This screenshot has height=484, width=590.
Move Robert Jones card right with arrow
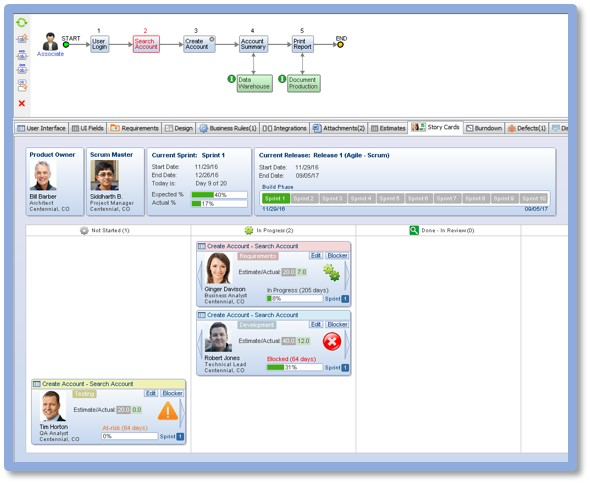click(347, 345)
